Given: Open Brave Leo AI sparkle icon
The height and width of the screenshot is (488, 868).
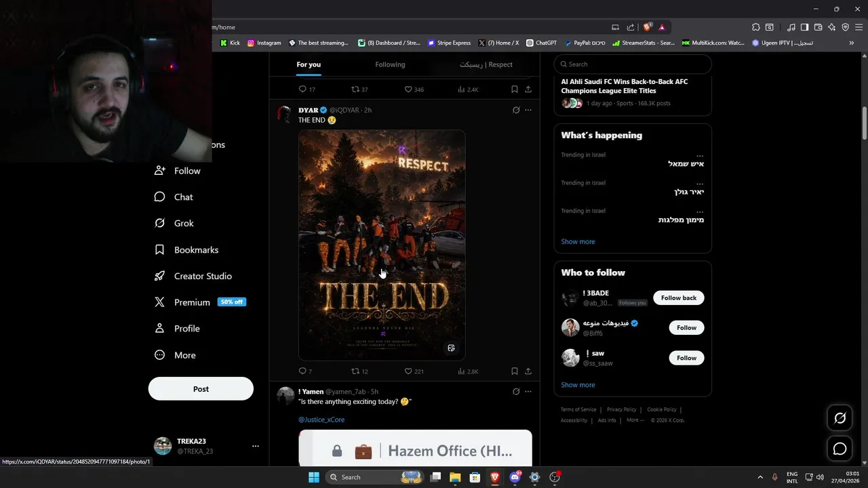Looking at the screenshot, I should click(x=832, y=27).
